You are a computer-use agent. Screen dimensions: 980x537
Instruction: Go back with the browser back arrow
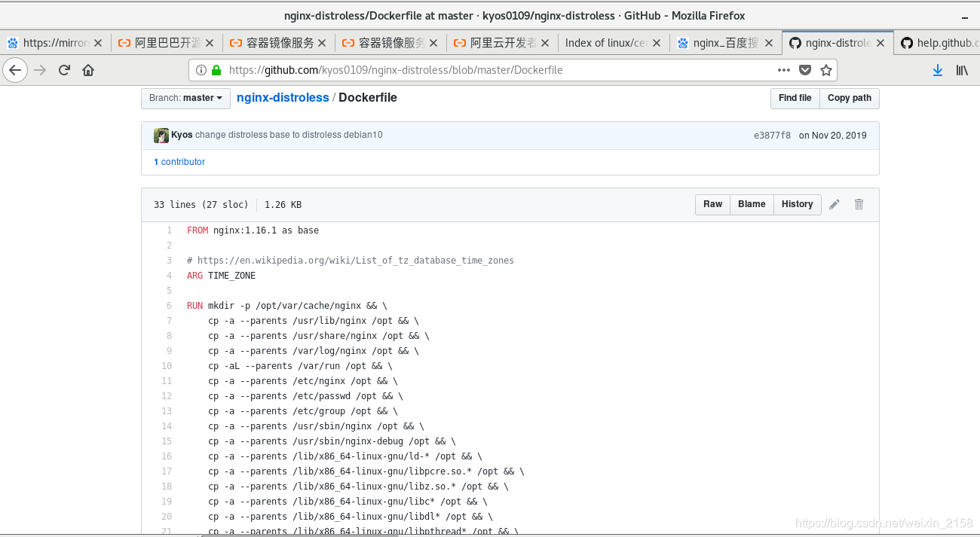(15, 70)
